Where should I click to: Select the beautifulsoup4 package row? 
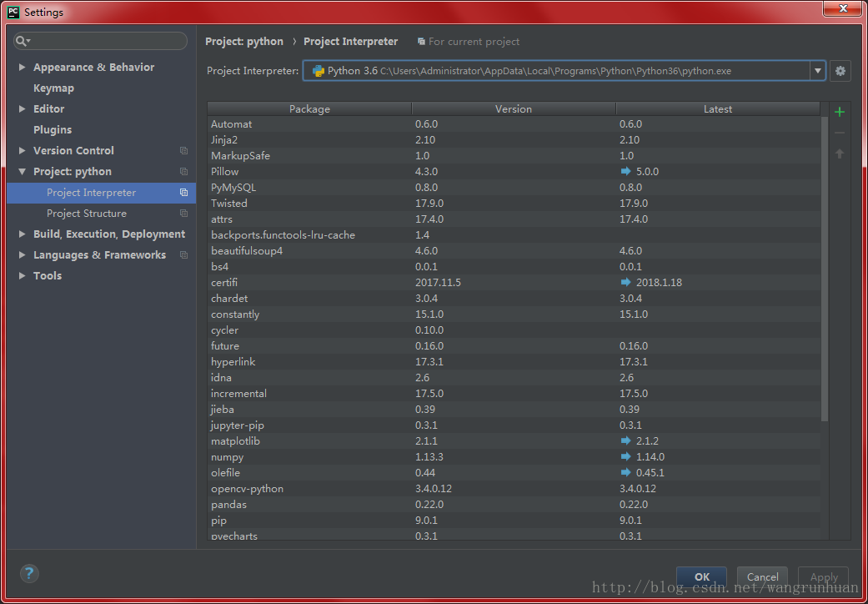[514, 251]
